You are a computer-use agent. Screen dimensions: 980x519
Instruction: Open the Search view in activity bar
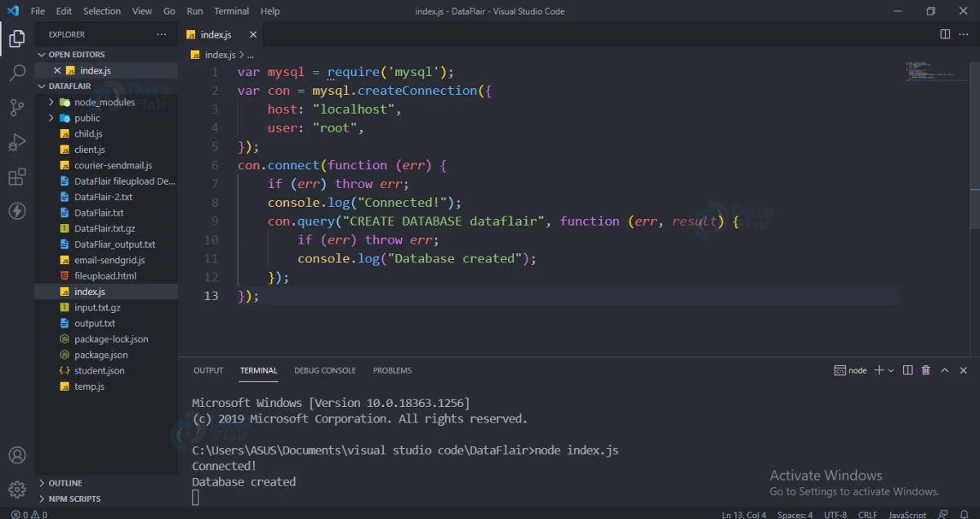(17, 73)
